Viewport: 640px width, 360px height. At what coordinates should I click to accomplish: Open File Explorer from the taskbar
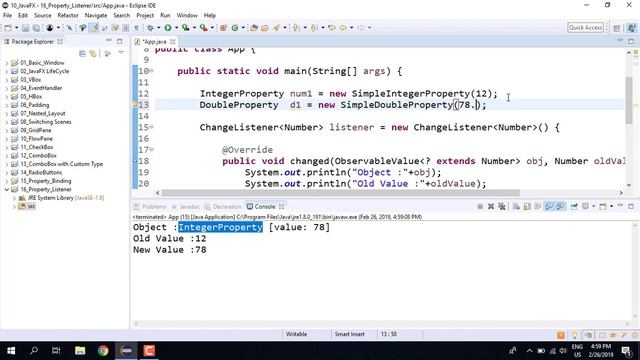pos(80,351)
